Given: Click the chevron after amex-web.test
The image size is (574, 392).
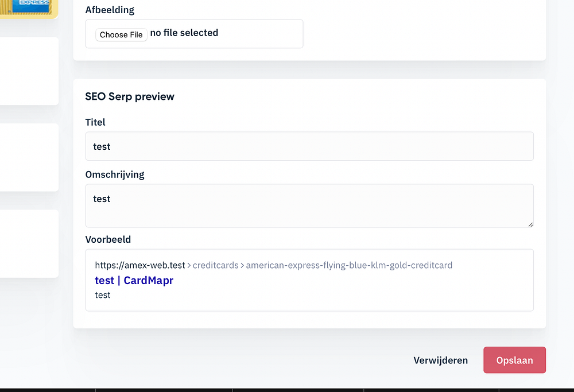Looking at the screenshot, I should (189, 266).
